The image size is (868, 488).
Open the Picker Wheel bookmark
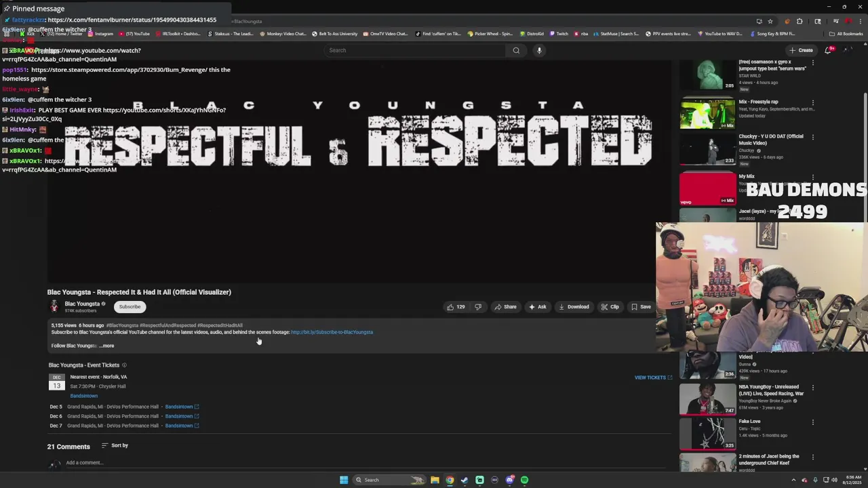click(490, 33)
